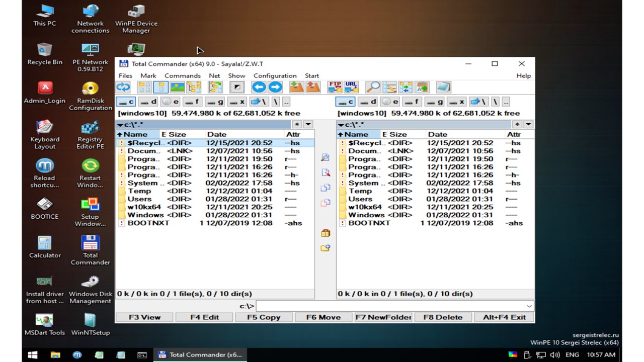Open left panel directory history dropdown arrow
This screenshot has height=362, width=644.
(308, 124)
